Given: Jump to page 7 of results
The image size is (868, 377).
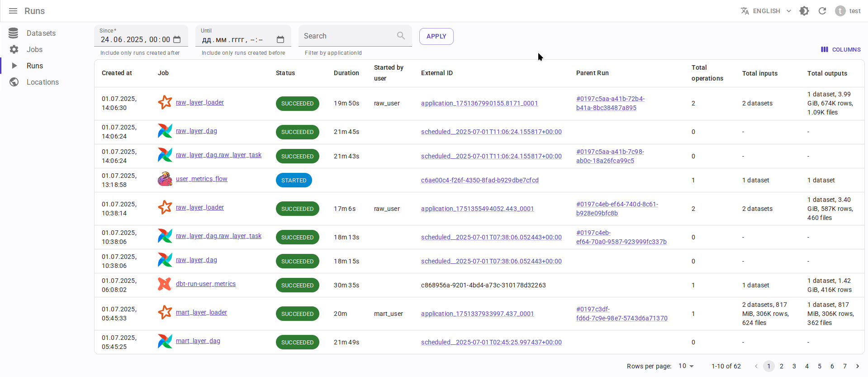Looking at the screenshot, I should point(844,366).
